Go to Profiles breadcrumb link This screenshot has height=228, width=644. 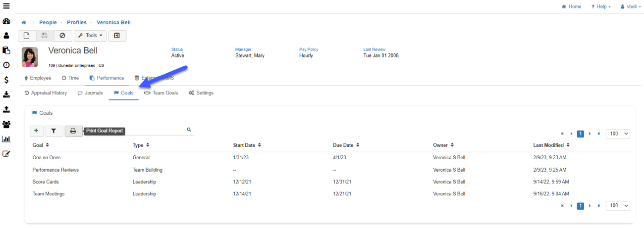point(76,22)
